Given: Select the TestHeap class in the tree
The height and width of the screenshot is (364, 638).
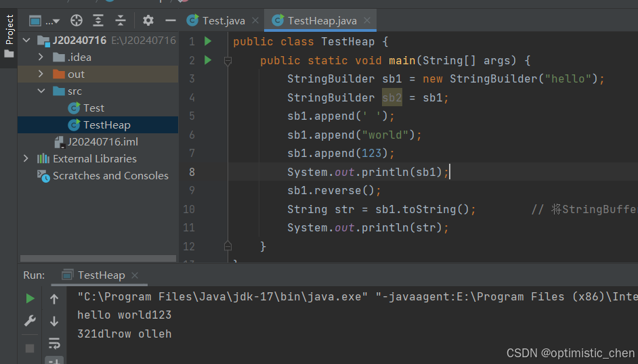Looking at the screenshot, I should (x=98, y=124).
